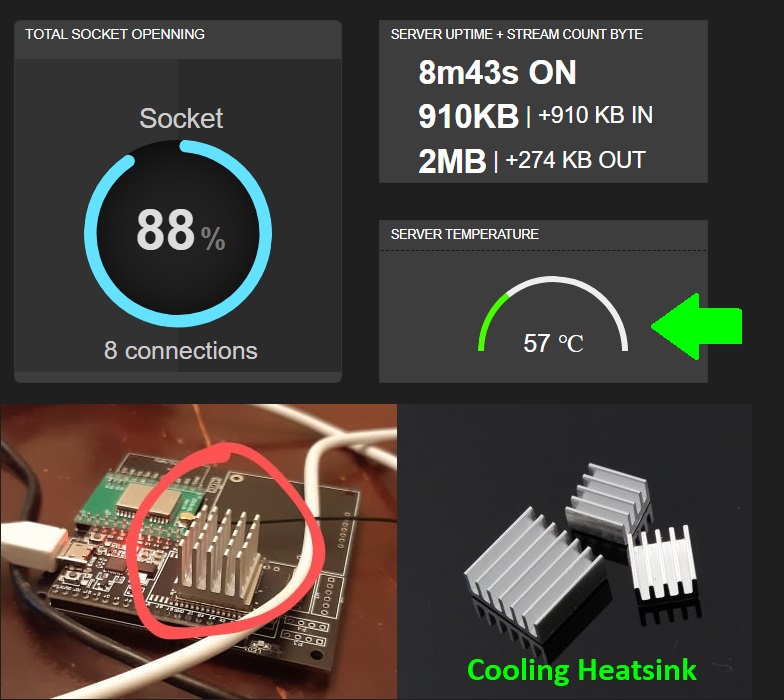Click the Socket title above the gauge
This screenshot has width=784, height=700.
tap(181, 118)
